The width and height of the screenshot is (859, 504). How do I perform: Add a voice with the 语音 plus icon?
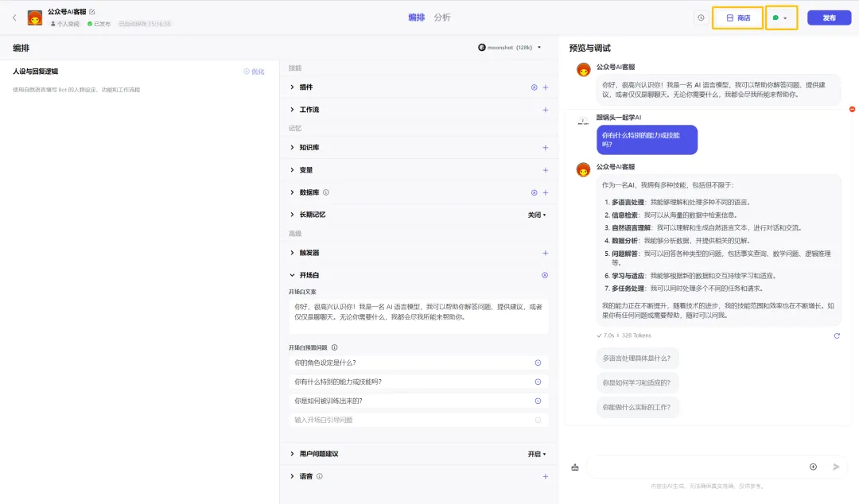[x=546, y=476]
